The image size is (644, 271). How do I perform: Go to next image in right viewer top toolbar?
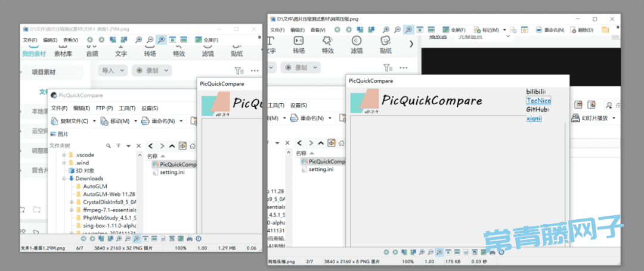click(349, 30)
